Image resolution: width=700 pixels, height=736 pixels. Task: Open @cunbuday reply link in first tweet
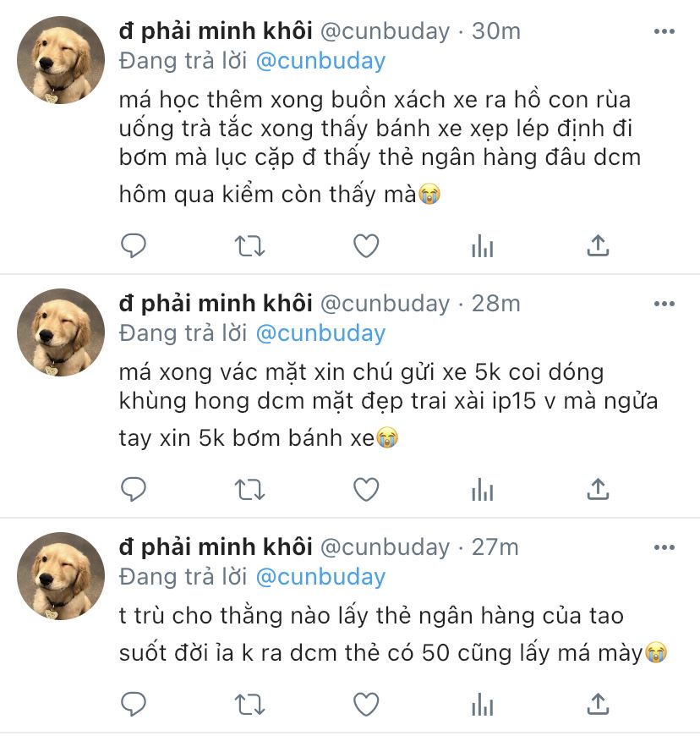coord(320,61)
